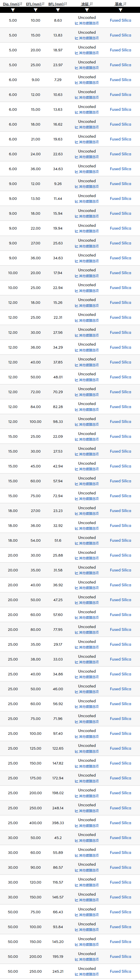This screenshot has height=980, width=140.
Task: Click the sort arrows icon beside Dia. (mm)
Action: click(21, 4)
